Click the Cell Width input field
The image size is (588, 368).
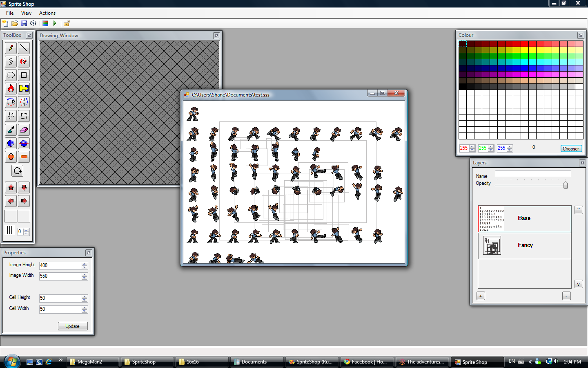point(60,309)
